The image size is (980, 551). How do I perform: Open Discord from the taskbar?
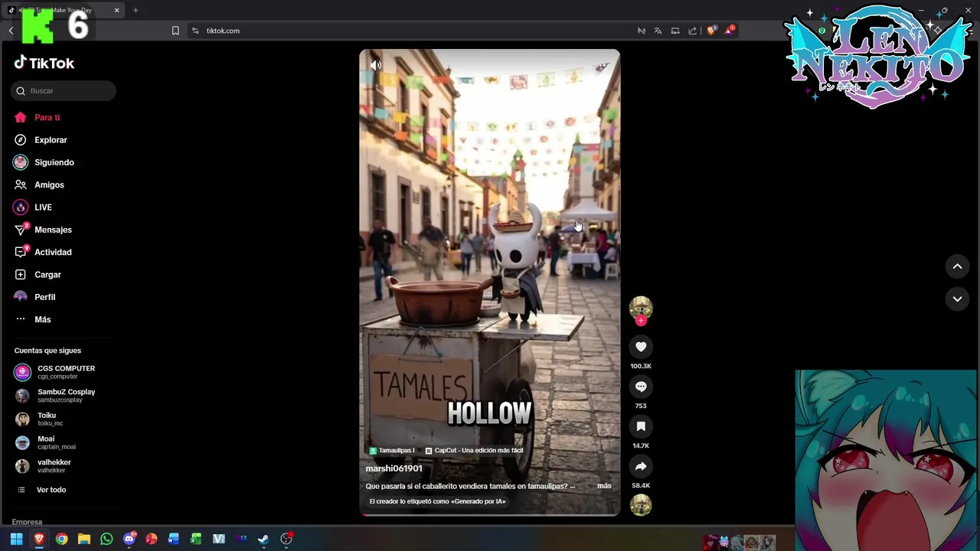tap(129, 539)
